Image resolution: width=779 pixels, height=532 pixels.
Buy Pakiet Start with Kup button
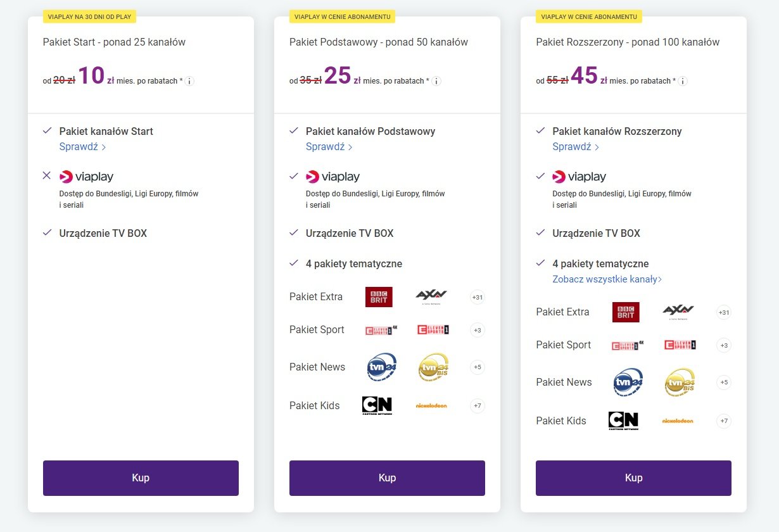coord(141,478)
